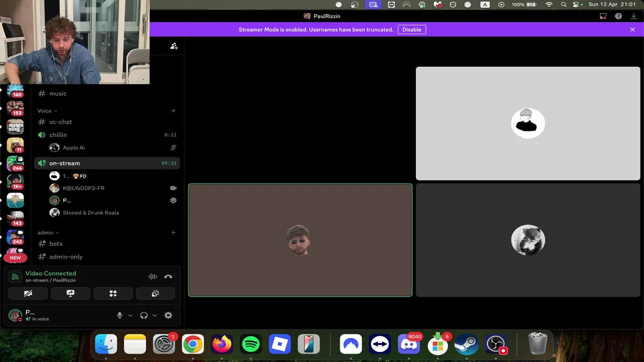Open Roblox from the Dock
This screenshot has width=644, height=362.
(280, 344)
